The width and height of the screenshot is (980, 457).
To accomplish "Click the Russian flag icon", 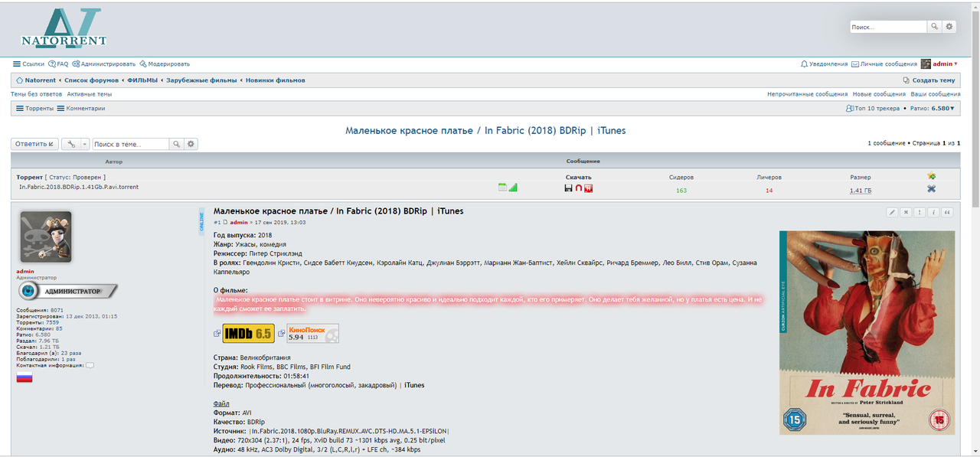I will pyautogui.click(x=24, y=377).
